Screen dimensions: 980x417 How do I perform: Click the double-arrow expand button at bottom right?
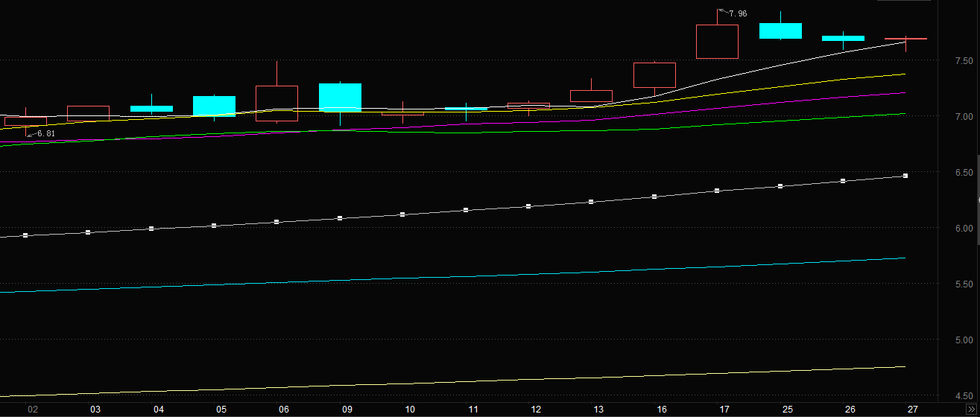(971, 410)
